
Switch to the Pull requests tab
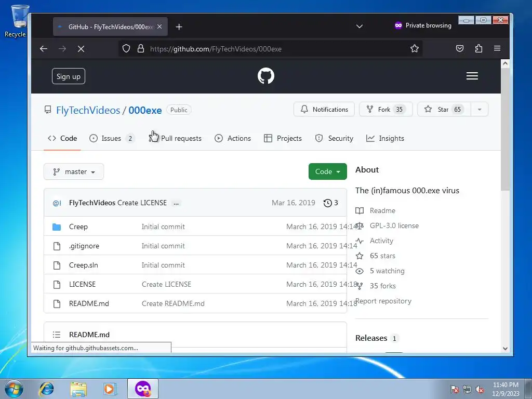175,138
